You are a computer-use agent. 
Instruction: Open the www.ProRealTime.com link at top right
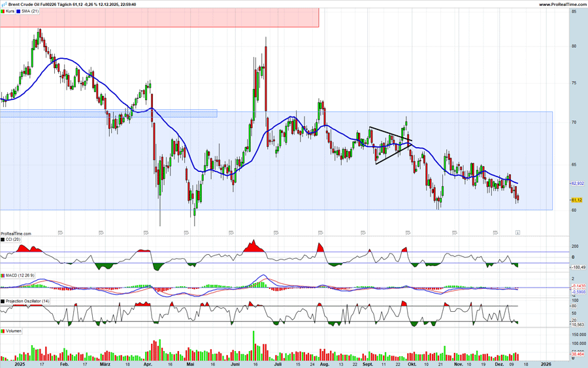point(563,5)
